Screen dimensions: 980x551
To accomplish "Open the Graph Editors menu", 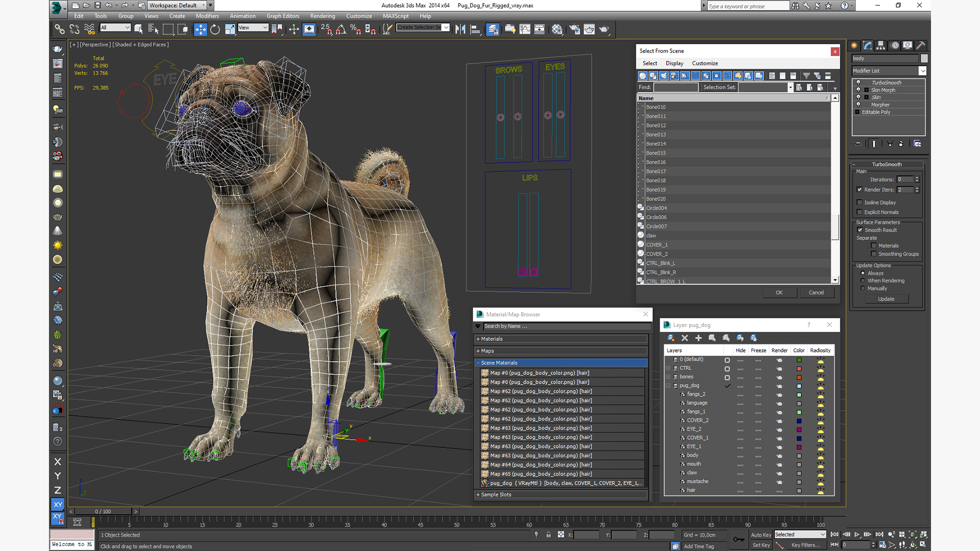I will click(x=283, y=16).
